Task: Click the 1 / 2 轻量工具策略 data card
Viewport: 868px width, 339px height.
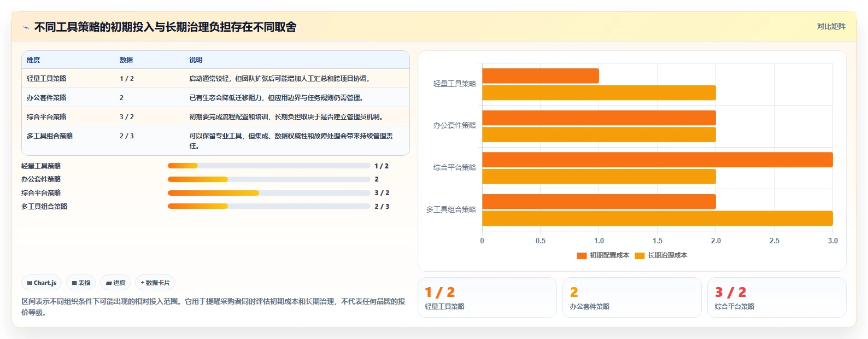Action: click(x=487, y=297)
